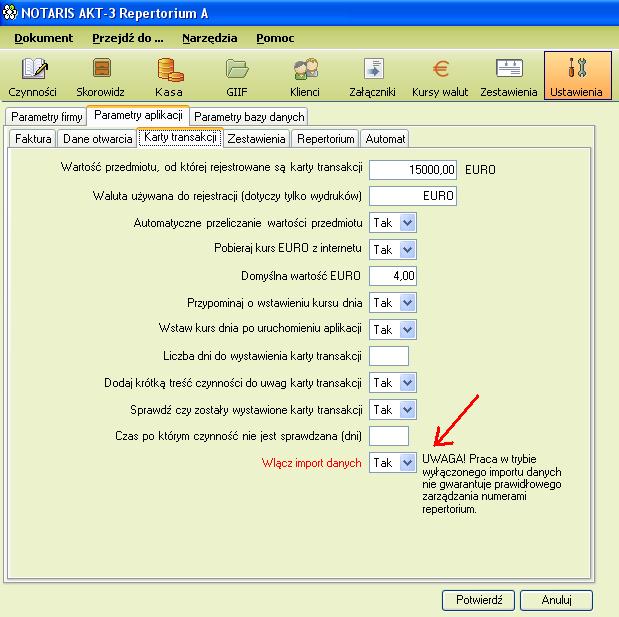
Task: Switch to Parametry bazy danych tab
Action: point(249,117)
